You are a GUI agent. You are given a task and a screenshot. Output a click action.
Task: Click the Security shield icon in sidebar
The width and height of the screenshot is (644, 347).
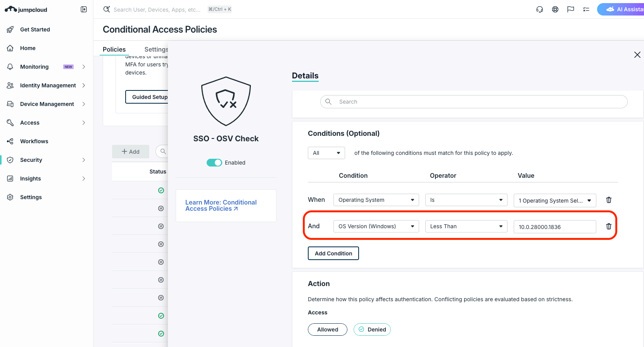[10, 160]
